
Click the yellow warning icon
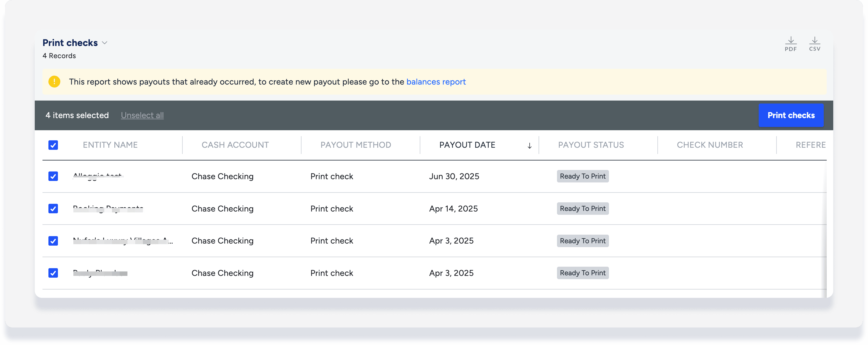point(54,82)
